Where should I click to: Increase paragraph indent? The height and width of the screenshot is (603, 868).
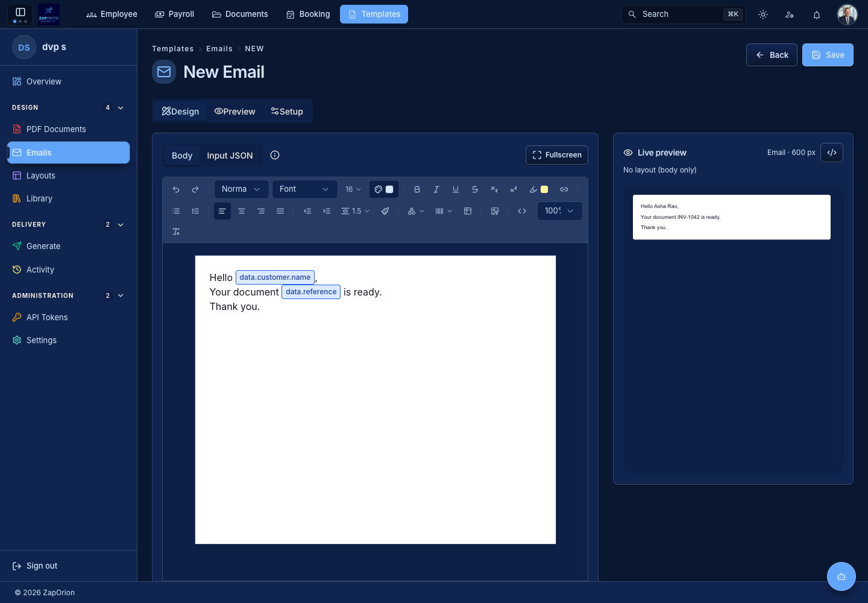[x=327, y=211]
